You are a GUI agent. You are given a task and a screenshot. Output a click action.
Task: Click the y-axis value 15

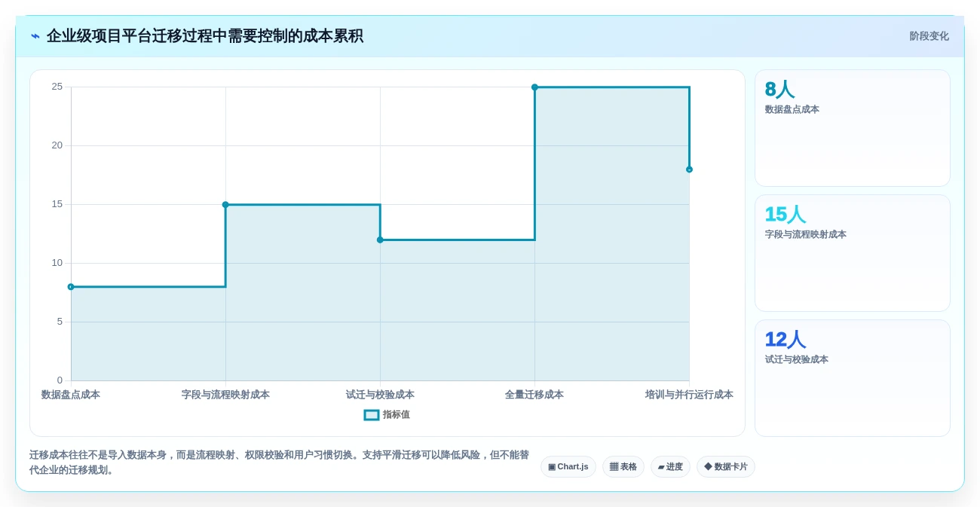point(57,204)
